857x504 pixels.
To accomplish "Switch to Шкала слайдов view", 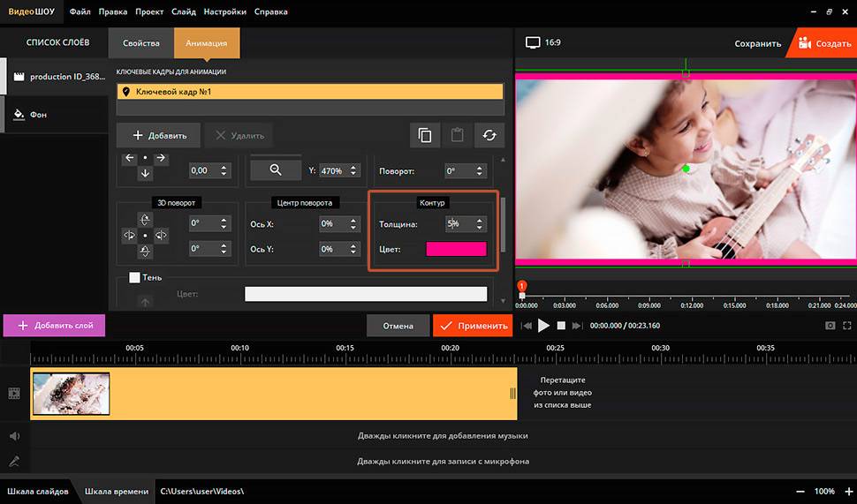I will [38, 491].
